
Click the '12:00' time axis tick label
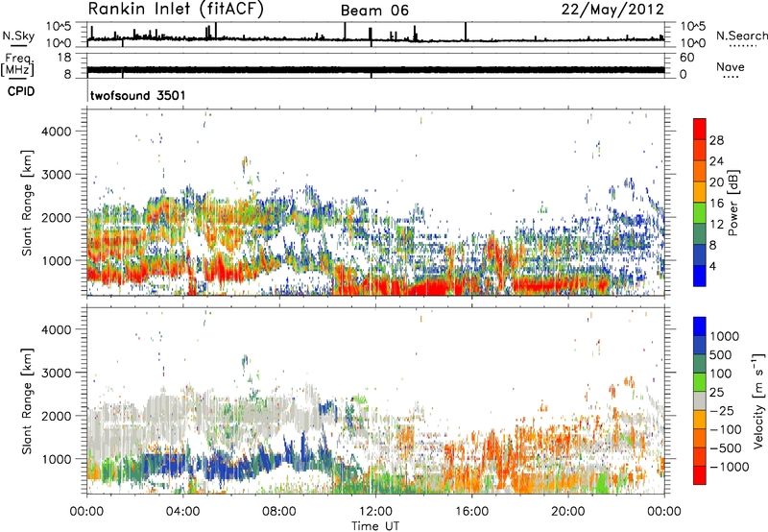point(375,512)
